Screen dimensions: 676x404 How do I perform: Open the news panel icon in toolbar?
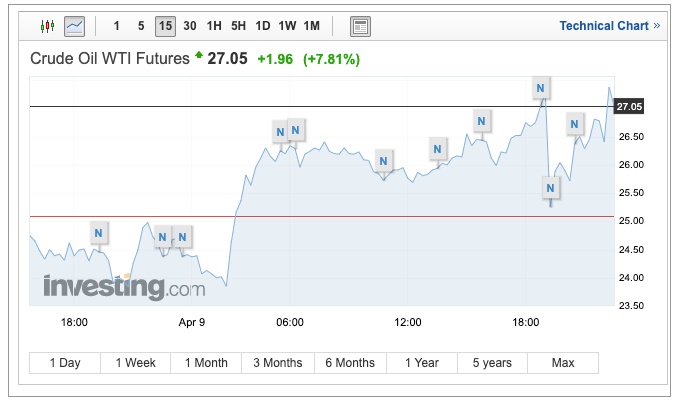click(x=361, y=26)
